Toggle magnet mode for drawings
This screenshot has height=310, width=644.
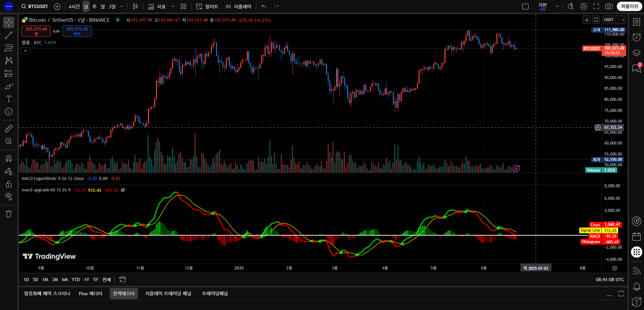click(x=9, y=158)
